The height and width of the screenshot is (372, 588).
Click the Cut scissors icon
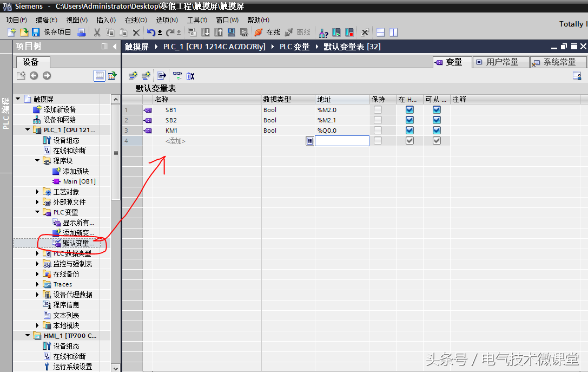(97, 32)
